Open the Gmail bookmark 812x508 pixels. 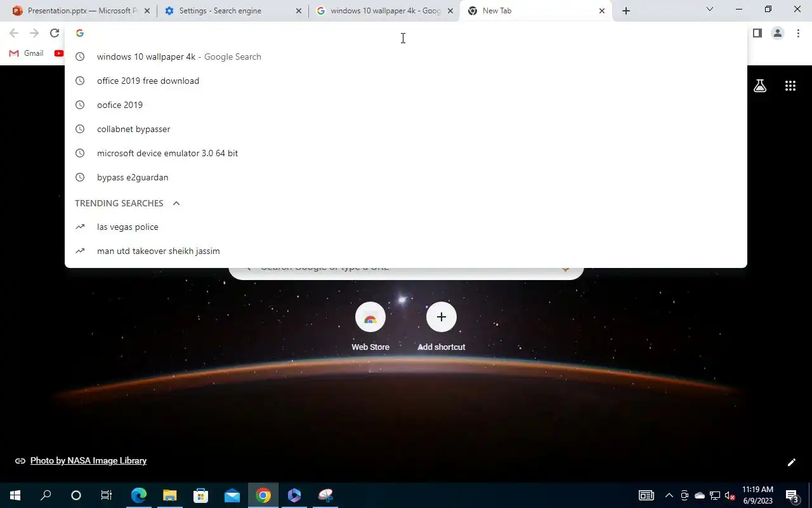point(27,53)
